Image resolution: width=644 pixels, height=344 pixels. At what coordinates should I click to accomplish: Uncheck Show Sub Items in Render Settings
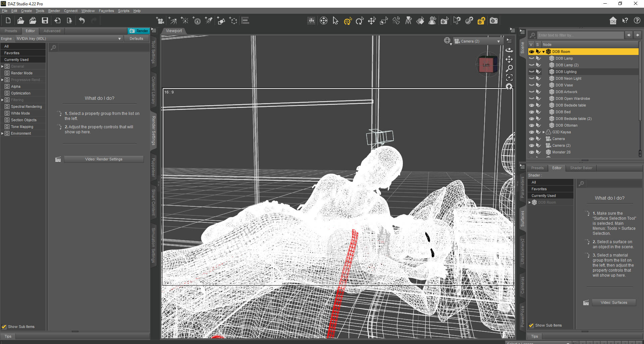click(4, 327)
